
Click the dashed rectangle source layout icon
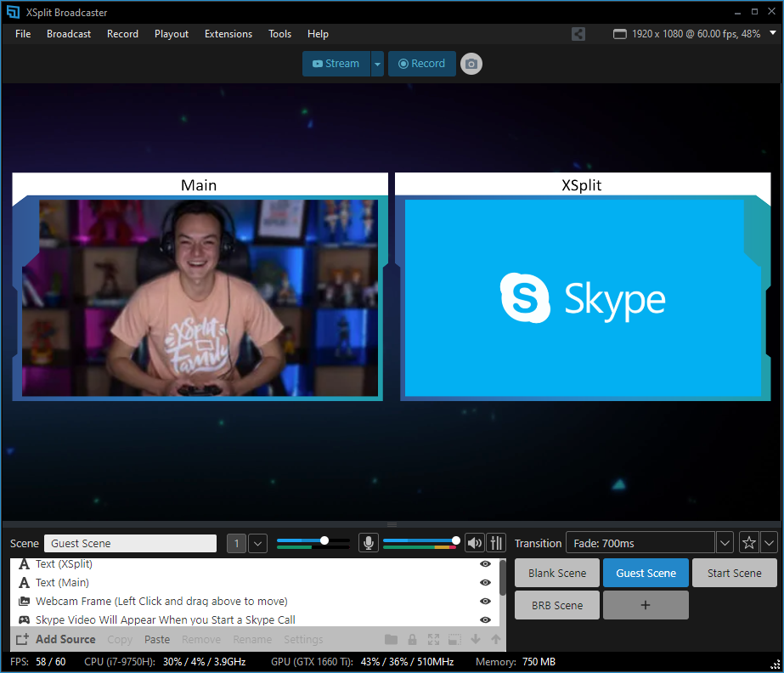point(454,640)
